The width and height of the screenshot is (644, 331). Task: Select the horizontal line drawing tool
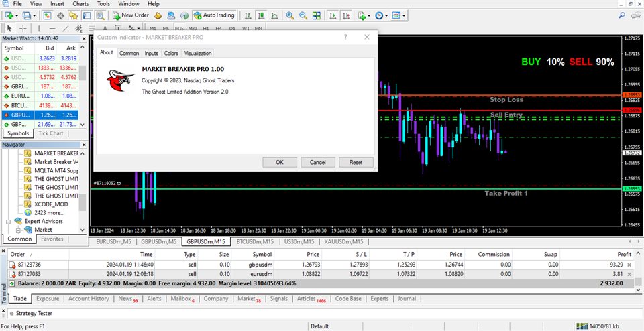point(52,28)
